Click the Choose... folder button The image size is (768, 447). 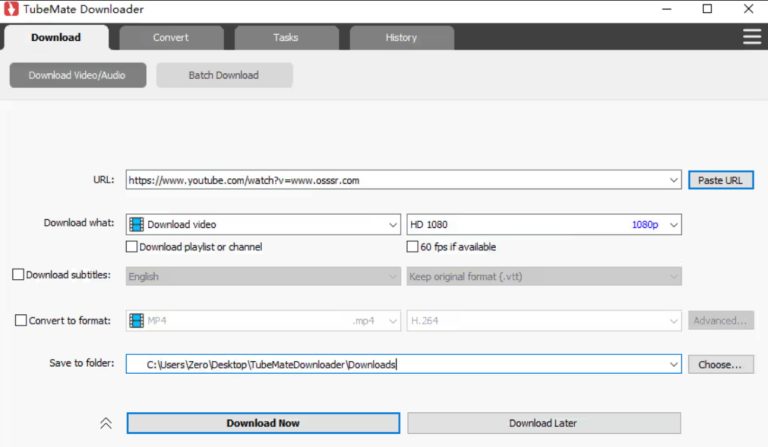click(720, 364)
